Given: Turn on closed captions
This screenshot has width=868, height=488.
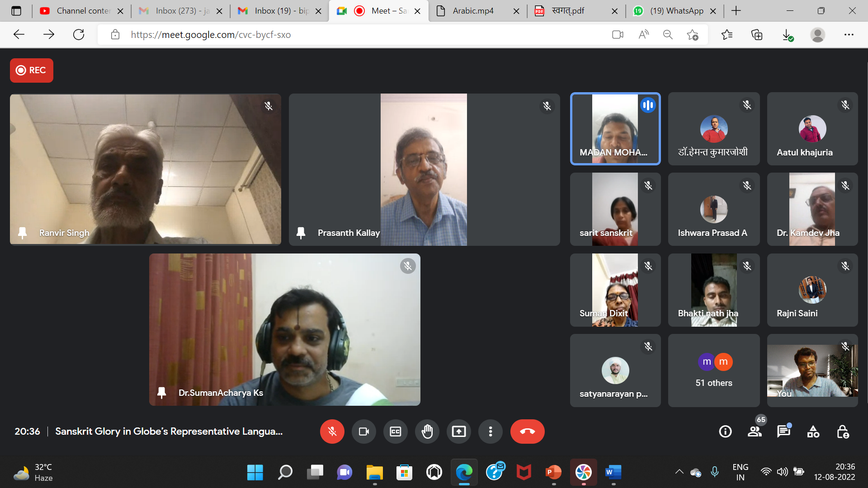Looking at the screenshot, I should 395,432.
